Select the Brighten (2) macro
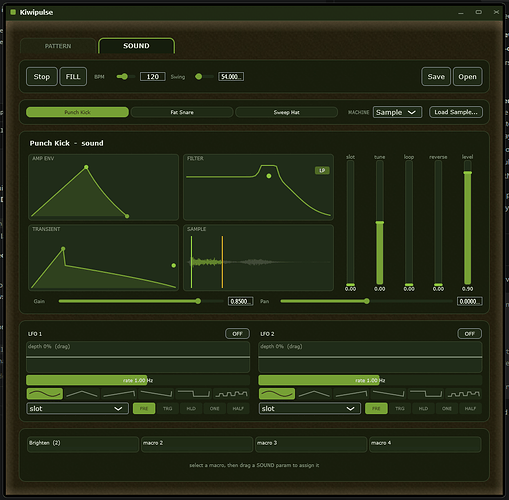 tap(83, 444)
